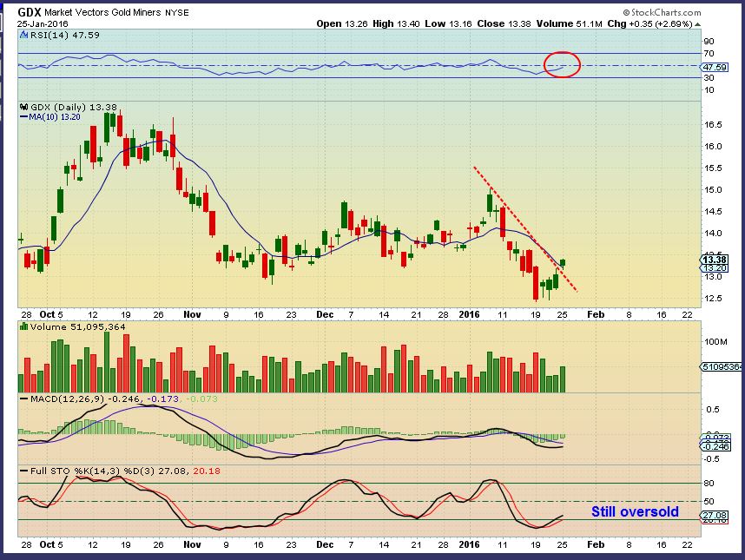Click the candlestick icon beside GDX (Daily)
The width and height of the screenshot is (745, 560).
click(x=23, y=108)
